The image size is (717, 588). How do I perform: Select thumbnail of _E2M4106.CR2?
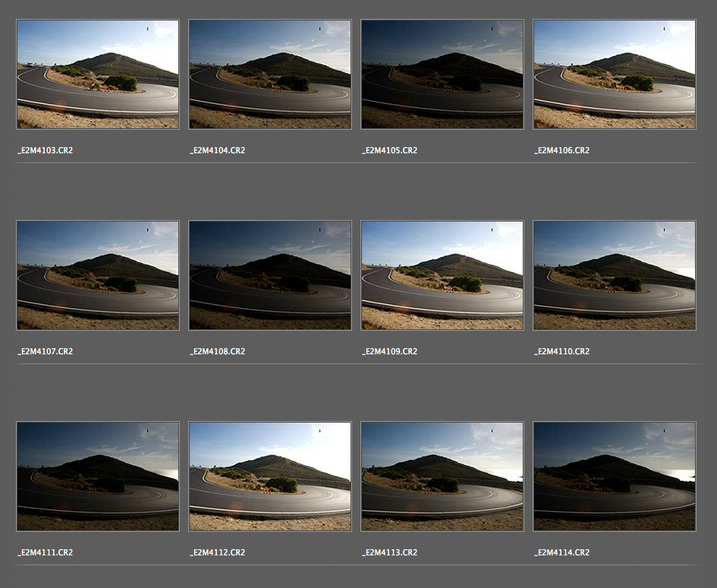pos(614,74)
